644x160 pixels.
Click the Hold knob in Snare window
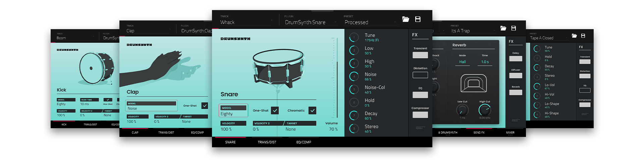tap(354, 102)
